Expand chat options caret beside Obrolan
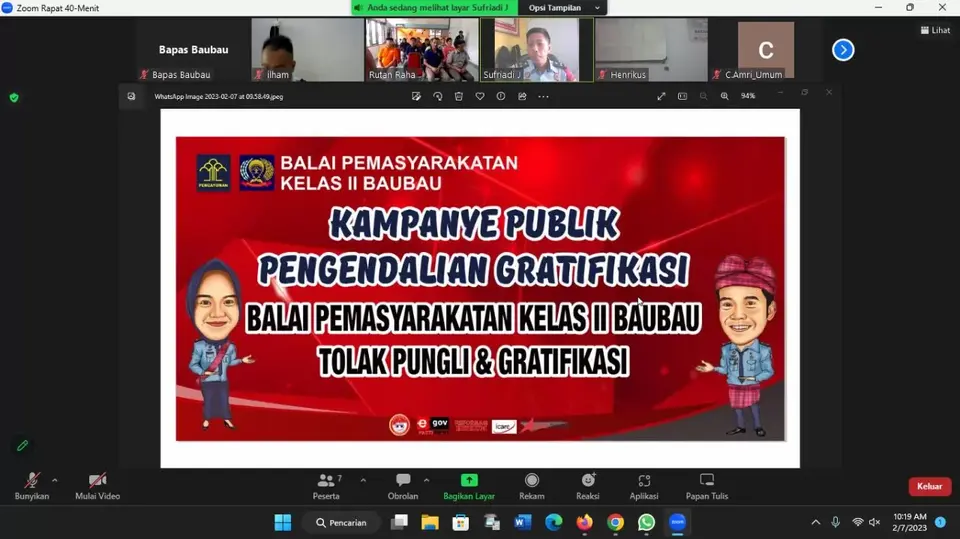 pyautogui.click(x=427, y=480)
